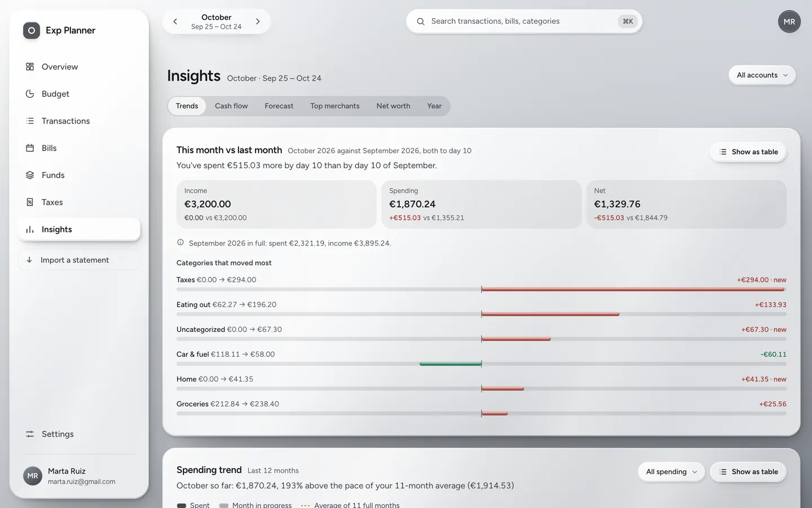Go to next month with right chevron
This screenshot has width=812, height=508.
(x=258, y=21)
